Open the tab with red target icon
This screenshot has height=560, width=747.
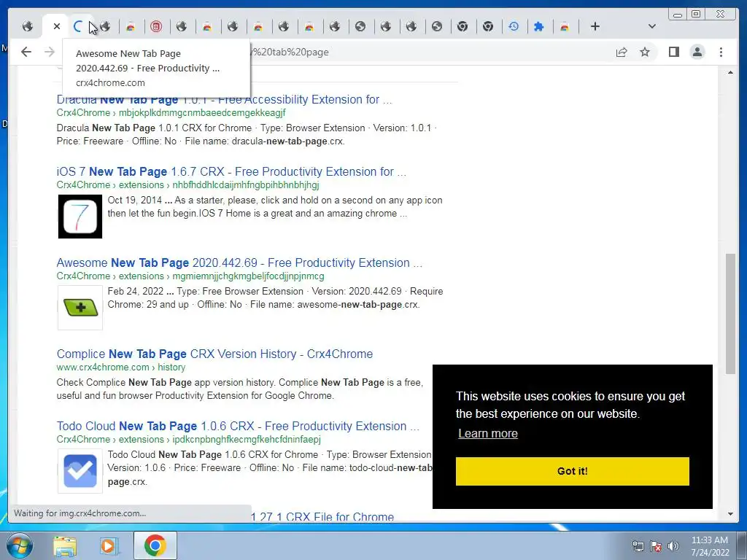click(x=156, y=26)
